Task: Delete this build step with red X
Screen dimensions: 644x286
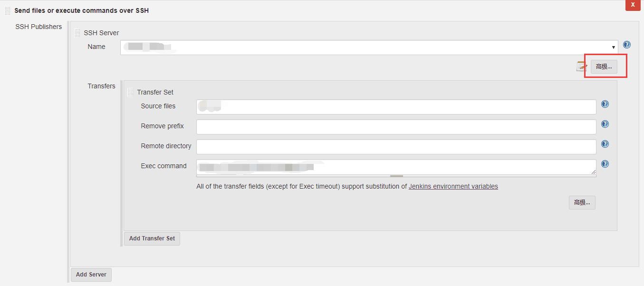Action: [x=633, y=4]
